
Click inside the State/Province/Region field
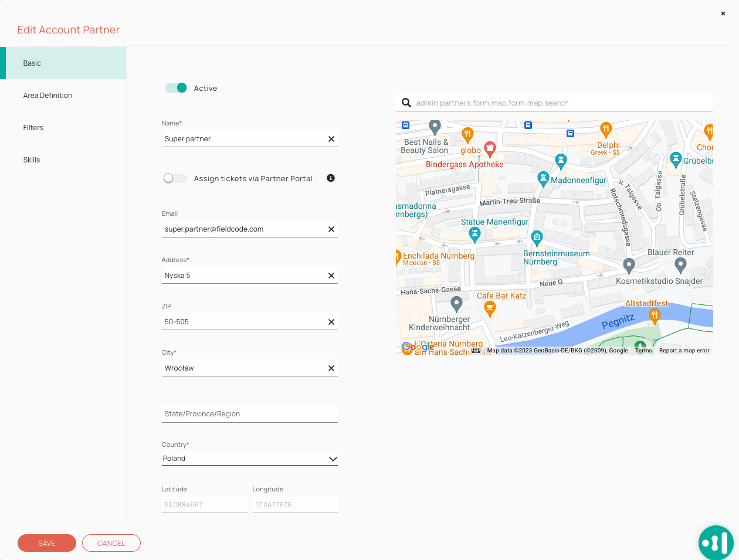249,413
